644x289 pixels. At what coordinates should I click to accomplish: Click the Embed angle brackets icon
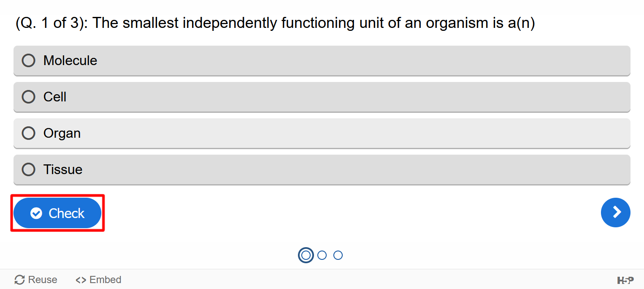coord(81,280)
